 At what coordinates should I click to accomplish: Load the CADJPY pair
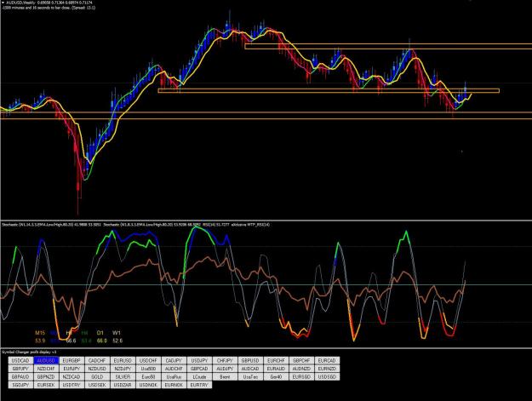(x=174, y=360)
